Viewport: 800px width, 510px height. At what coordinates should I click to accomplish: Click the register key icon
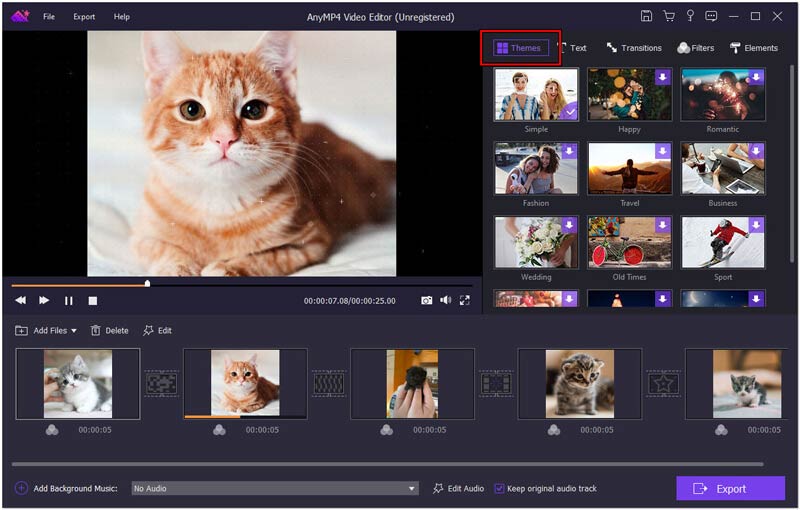coord(689,16)
